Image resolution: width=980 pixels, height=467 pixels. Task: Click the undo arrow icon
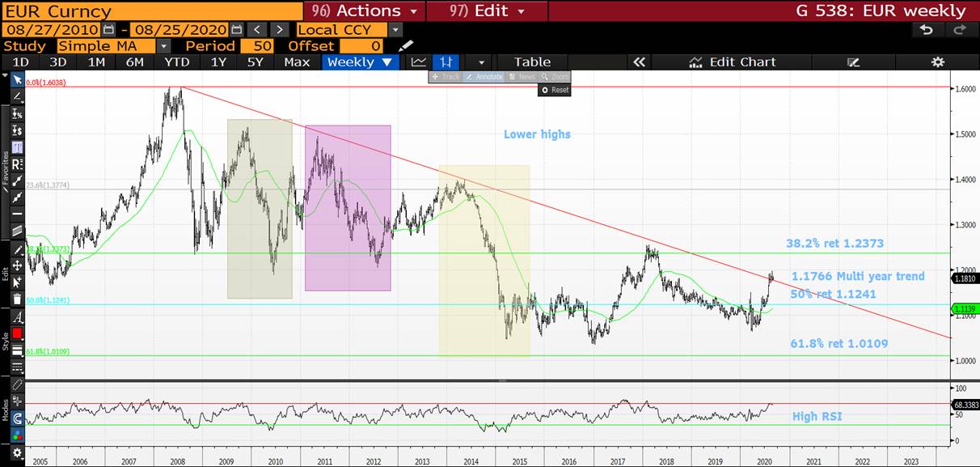(927, 29)
